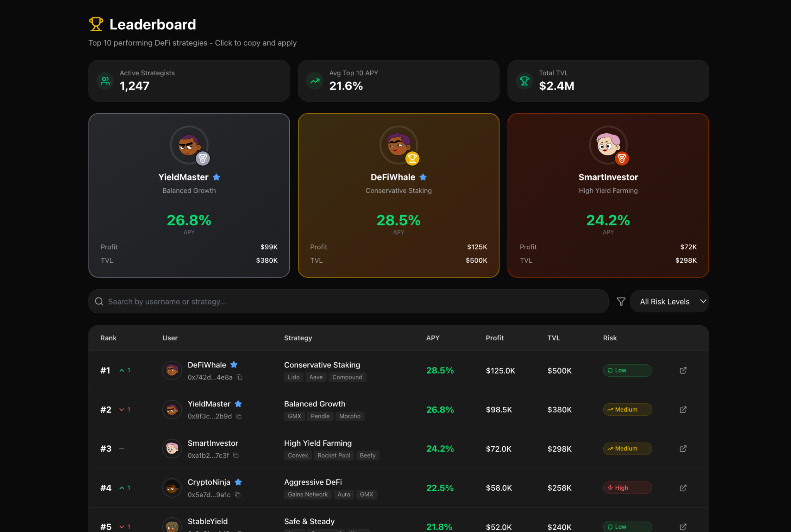This screenshot has width=791, height=532.
Task: Click CryptoNinja's avatar in the table
Action: point(172,488)
